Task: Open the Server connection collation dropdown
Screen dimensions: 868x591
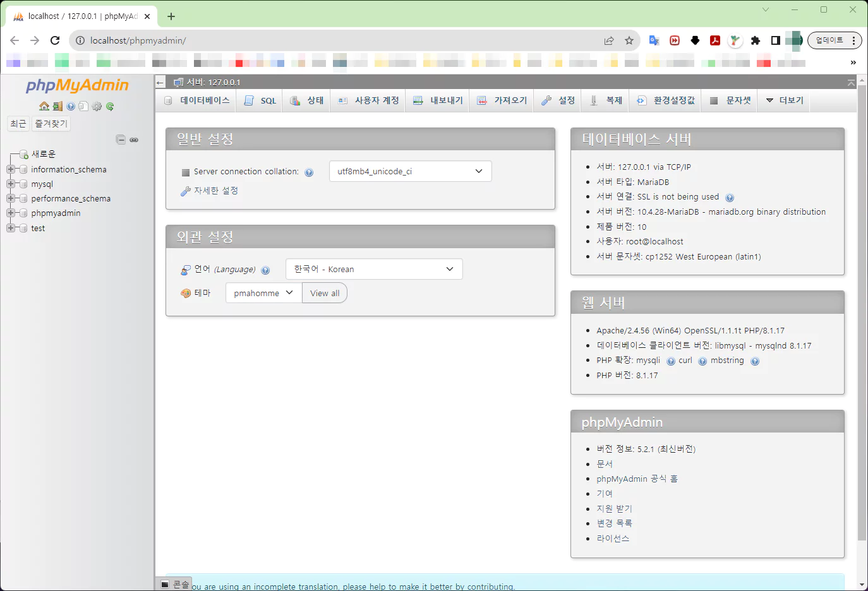Action: pos(410,171)
